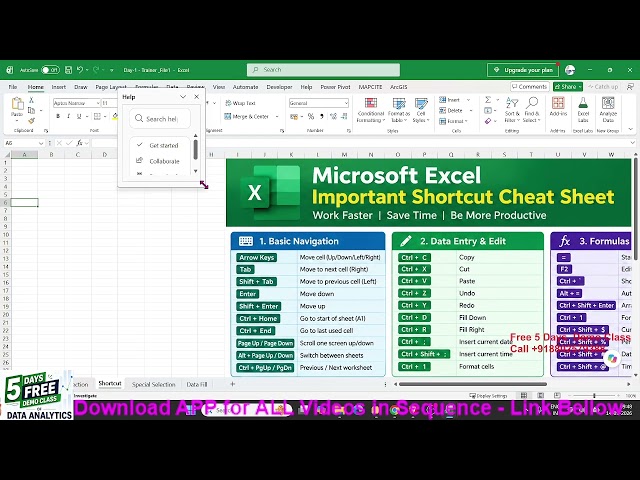Open Sort & Filter
This screenshot has width=640, height=480.
tap(512, 110)
